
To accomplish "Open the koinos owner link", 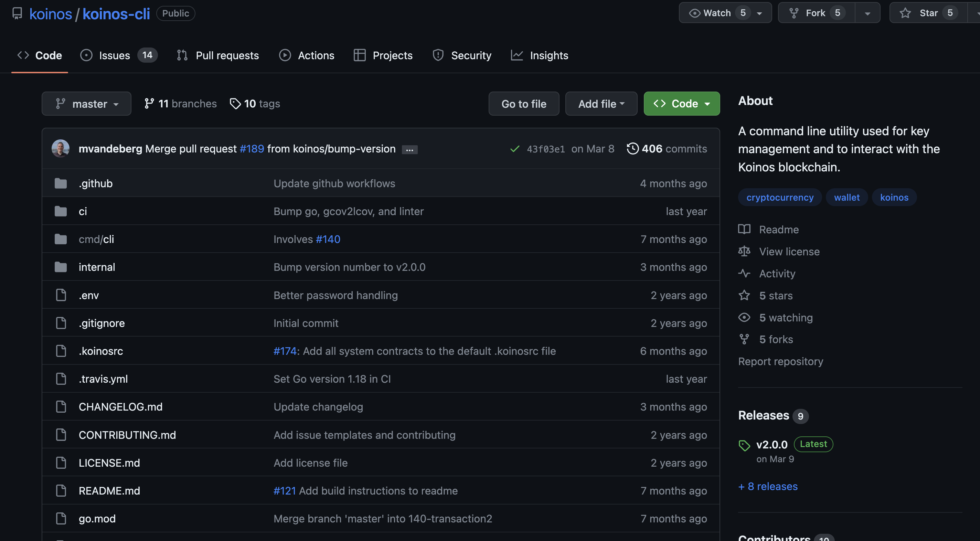I will click(51, 14).
